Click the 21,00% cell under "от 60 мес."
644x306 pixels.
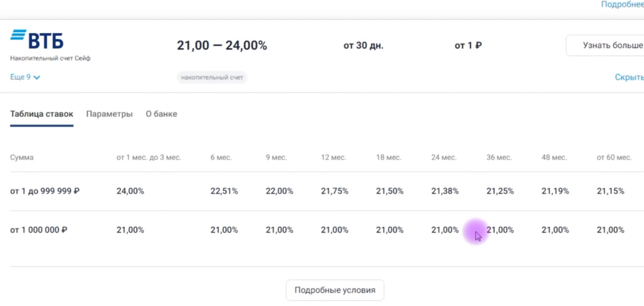point(611,230)
